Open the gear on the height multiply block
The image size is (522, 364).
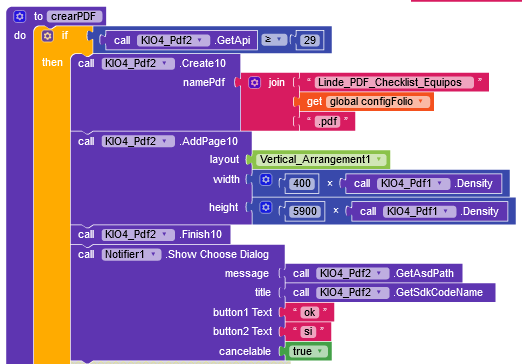tap(266, 207)
